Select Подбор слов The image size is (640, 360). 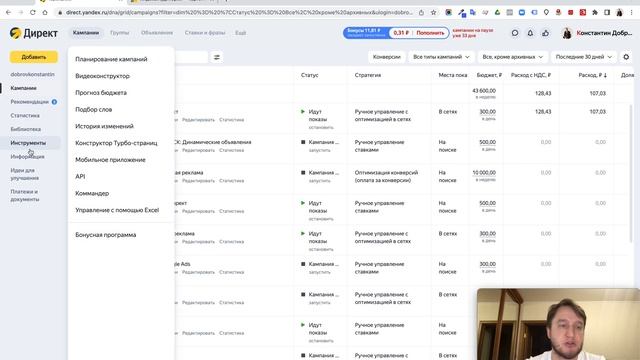coord(93,109)
